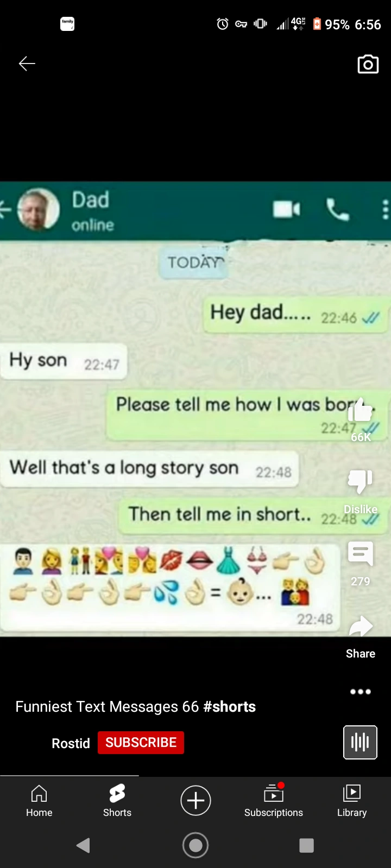Tap the Android home circle button

click(195, 845)
